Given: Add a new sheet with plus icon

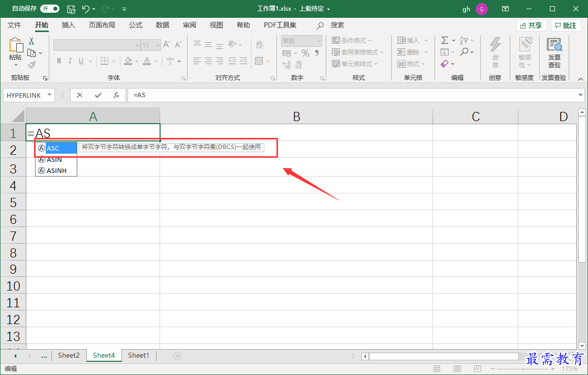Looking at the screenshot, I should (x=177, y=356).
